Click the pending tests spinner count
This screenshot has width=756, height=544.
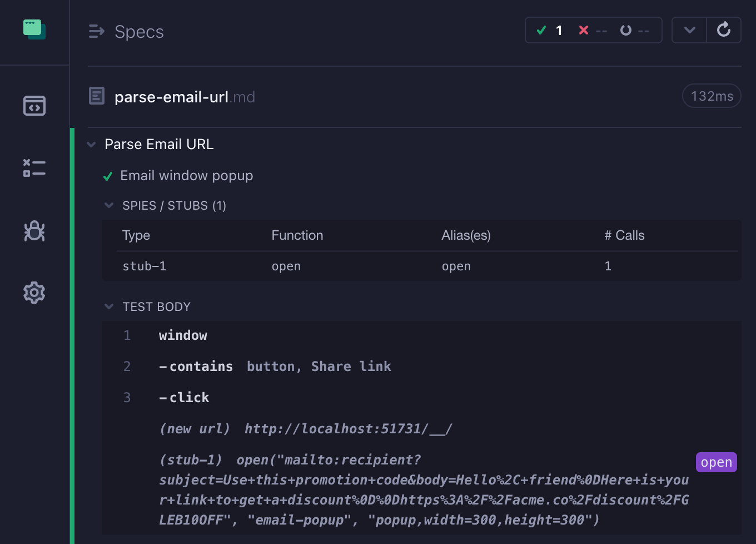click(635, 30)
